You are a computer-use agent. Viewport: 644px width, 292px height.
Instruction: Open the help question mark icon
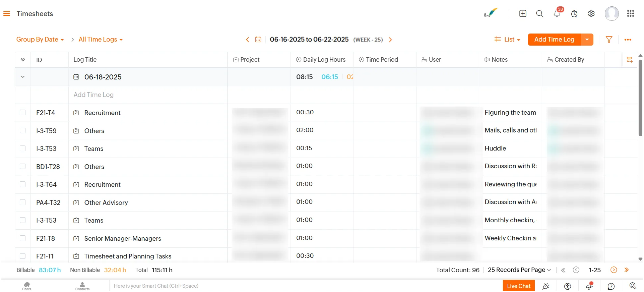coord(611,286)
